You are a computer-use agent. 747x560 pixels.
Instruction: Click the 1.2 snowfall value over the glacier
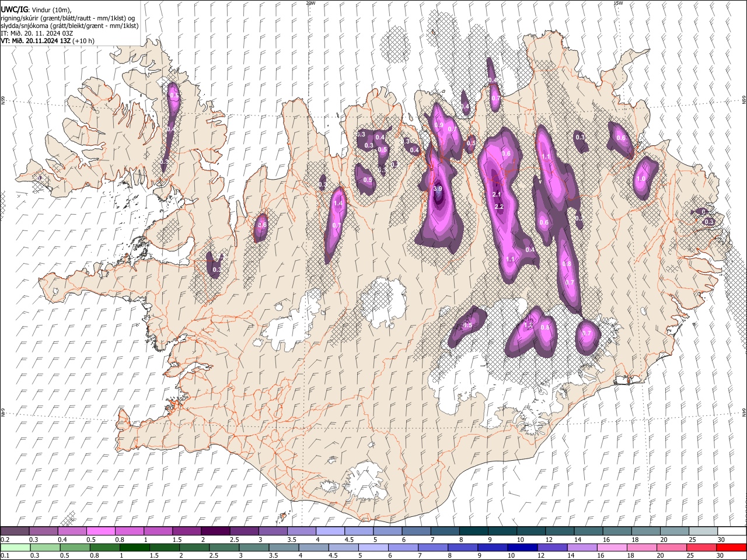click(x=529, y=325)
